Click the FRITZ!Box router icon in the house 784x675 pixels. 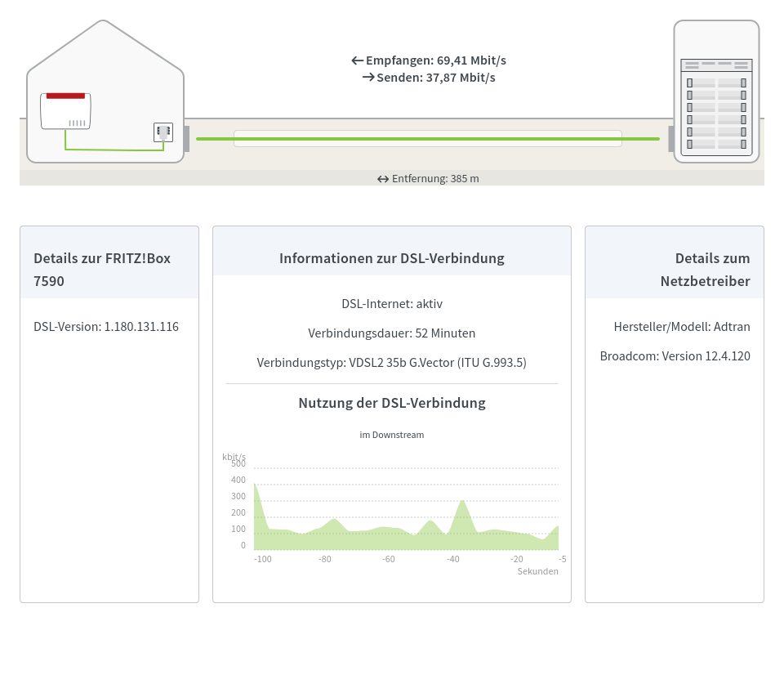tap(65, 110)
